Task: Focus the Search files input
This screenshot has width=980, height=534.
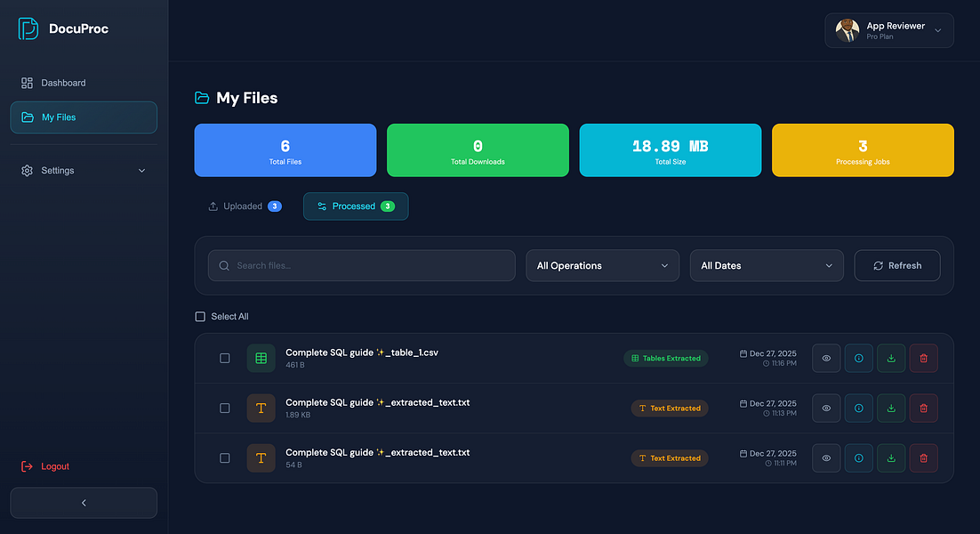Action: pyautogui.click(x=361, y=266)
